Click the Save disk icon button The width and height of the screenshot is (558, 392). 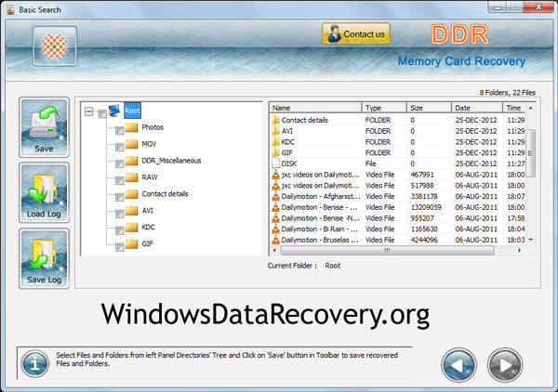44,127
